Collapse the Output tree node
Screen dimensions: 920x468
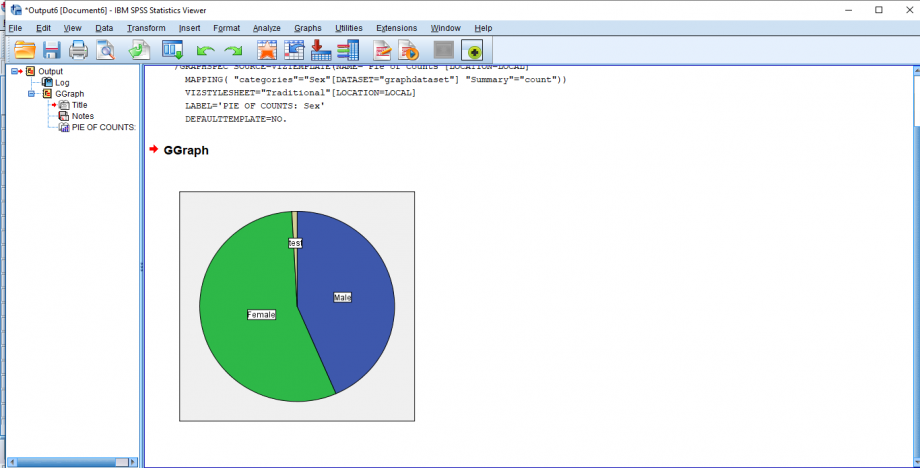[13, 71]
